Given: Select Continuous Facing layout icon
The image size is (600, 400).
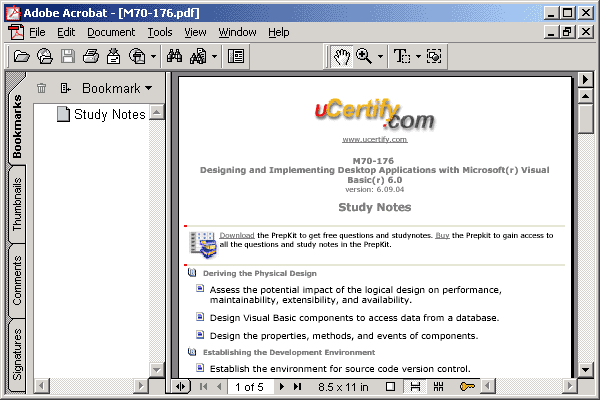Looking at the screenshot, I should pos(439,387).
